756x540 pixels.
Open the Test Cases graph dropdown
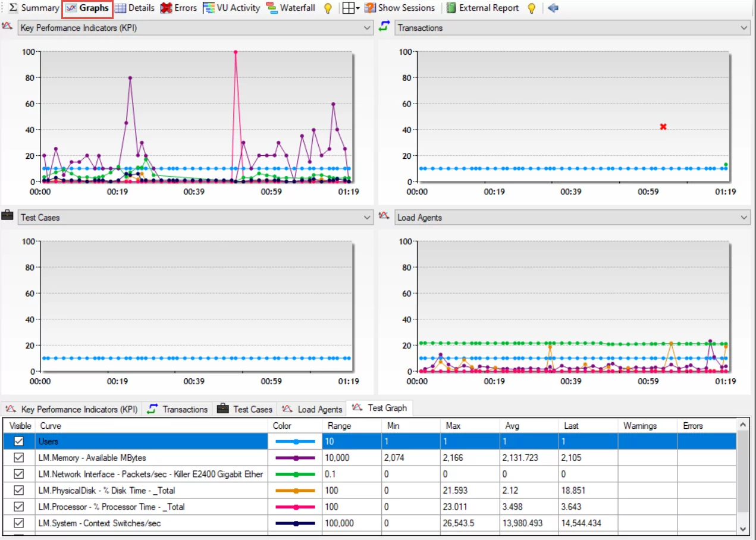click(195, 218)
